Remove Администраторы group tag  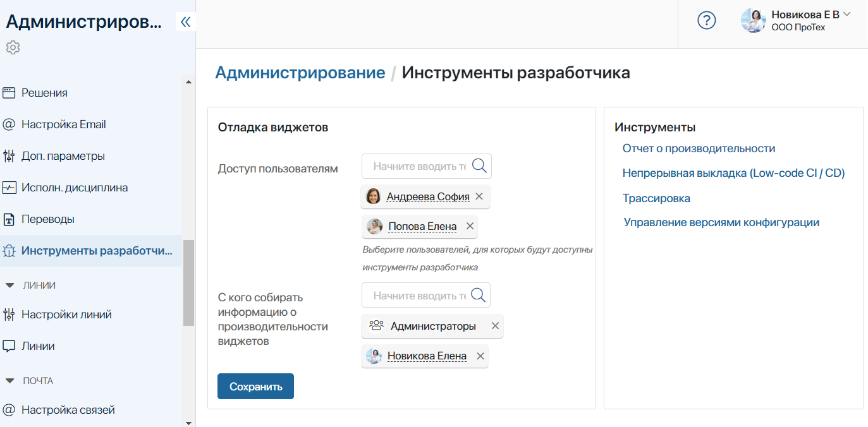point(495,326)
